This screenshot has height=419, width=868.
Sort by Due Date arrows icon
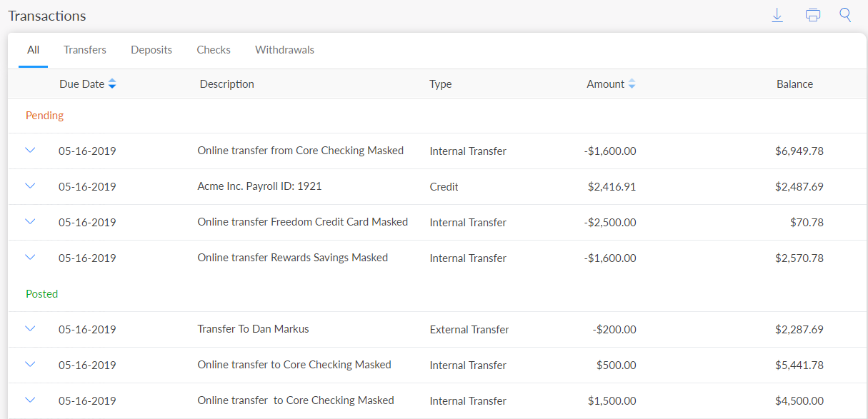coord(112,84)
